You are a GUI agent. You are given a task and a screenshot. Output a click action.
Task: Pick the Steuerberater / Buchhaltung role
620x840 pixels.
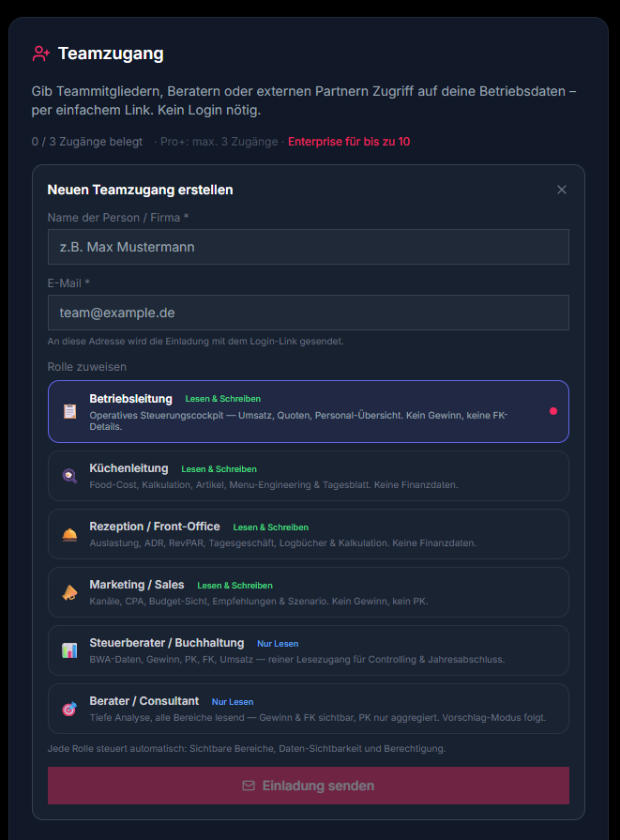309,650
